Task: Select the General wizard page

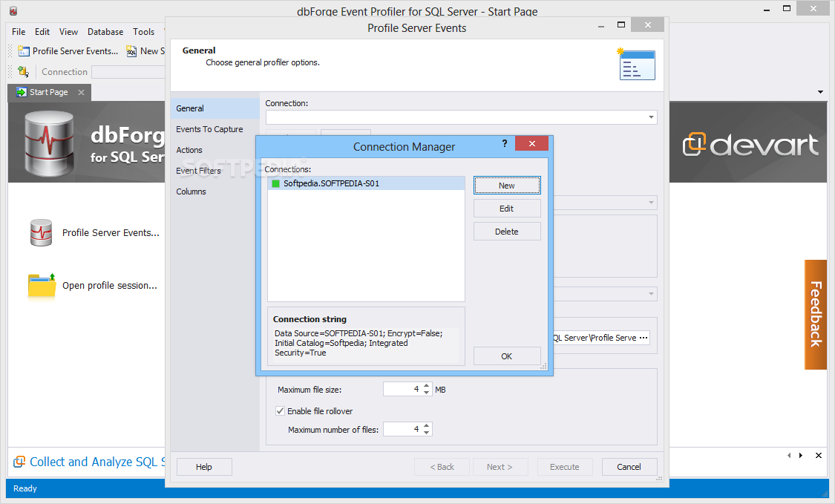Action: [215, 108]
